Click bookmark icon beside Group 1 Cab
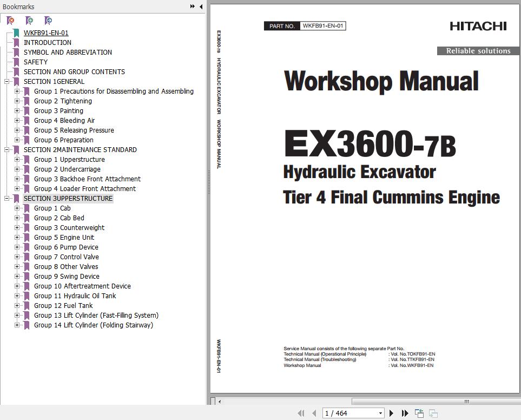This screenshot has height=420, width=521. click(27, 208)
